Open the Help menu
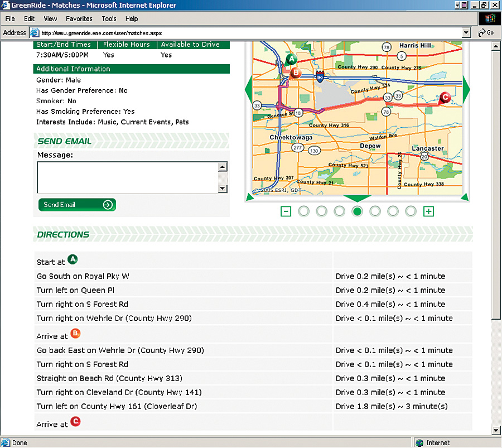Viewport: 502px width, 448px height. (x=131, y=18)
